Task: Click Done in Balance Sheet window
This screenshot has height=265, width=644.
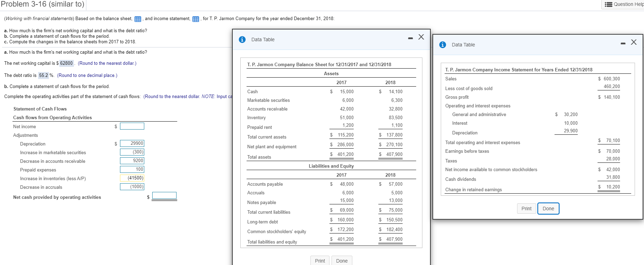Action: [342, 261]
